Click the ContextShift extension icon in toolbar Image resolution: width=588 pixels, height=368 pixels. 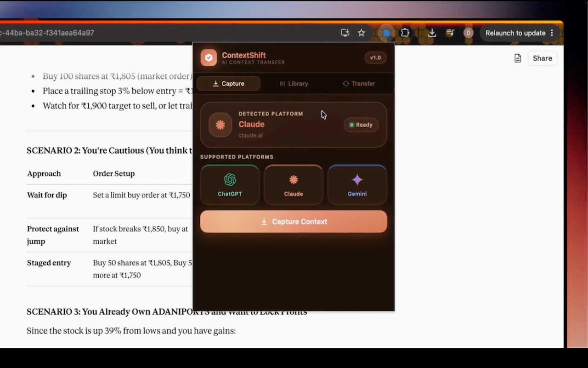pyautogui.click(x=387, y=33)
